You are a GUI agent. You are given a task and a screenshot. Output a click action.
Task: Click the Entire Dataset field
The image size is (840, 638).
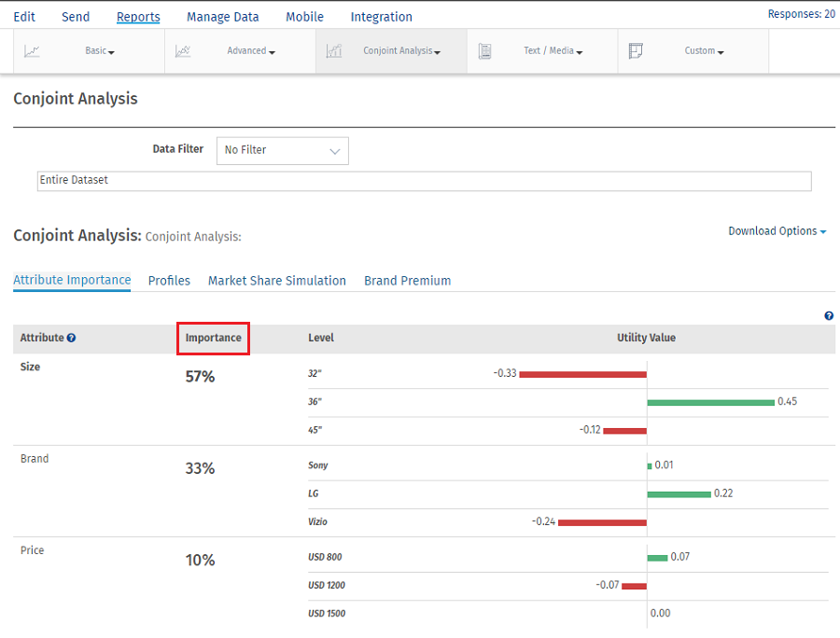tap(424, 181)
